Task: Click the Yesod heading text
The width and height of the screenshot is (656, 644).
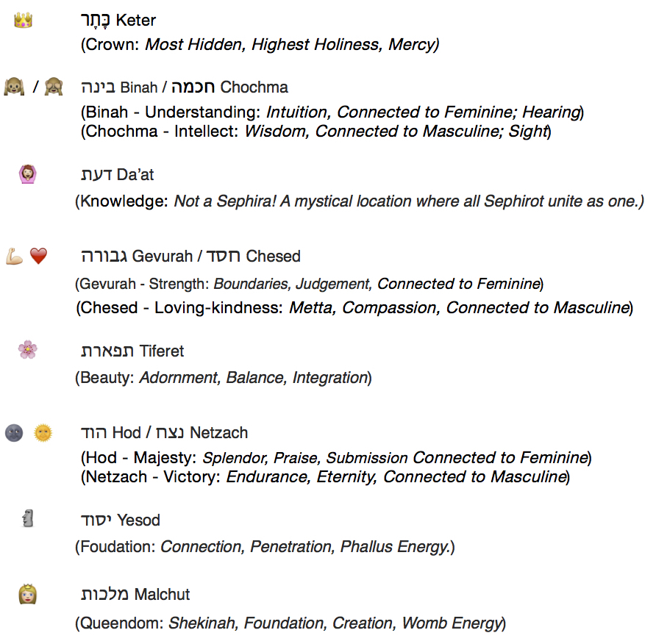Action: [x=120, y=520]
